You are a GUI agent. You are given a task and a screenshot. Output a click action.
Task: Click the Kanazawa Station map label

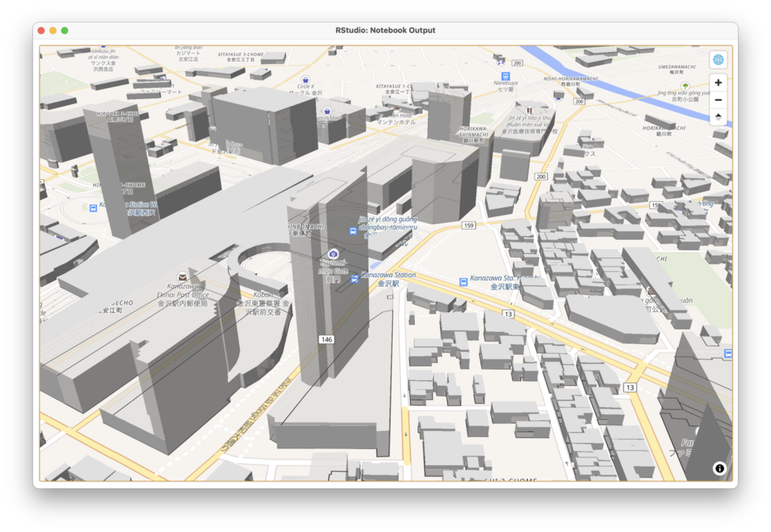click(x=388, y=274)
